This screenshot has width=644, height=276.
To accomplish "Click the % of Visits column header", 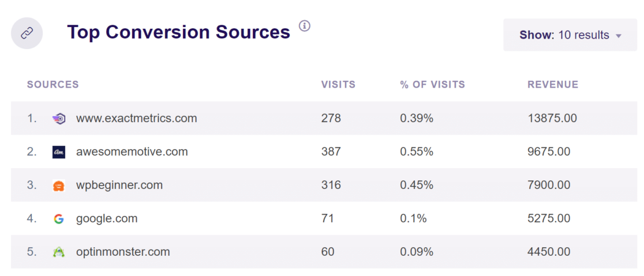I will click(x=432, y=85).
